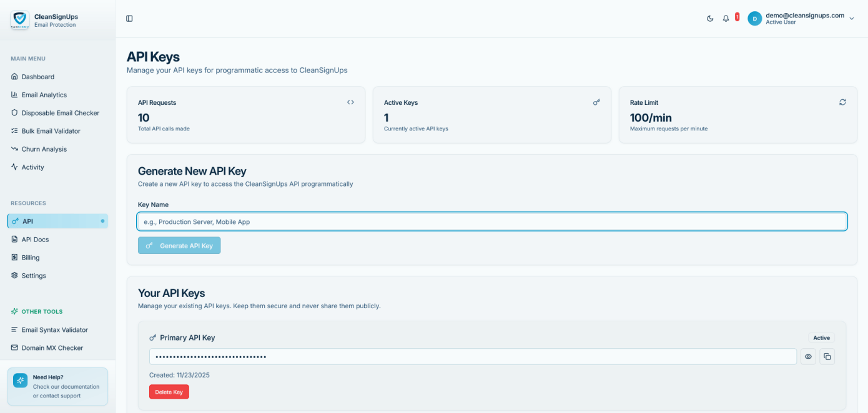The height and width of the screenshot is (413, 868).
Task: Click key icon on Active Keys card
Action: pos(596,102)
